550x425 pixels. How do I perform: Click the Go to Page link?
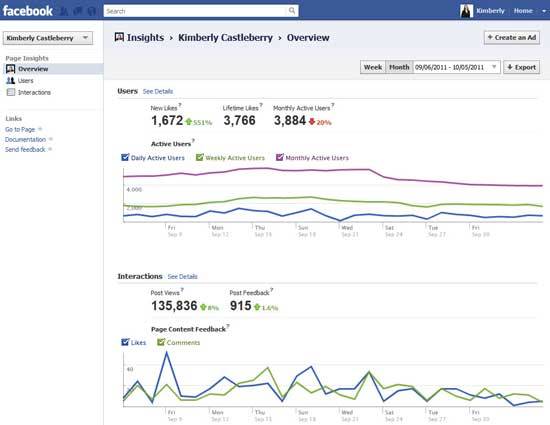[x=20, y=129]
